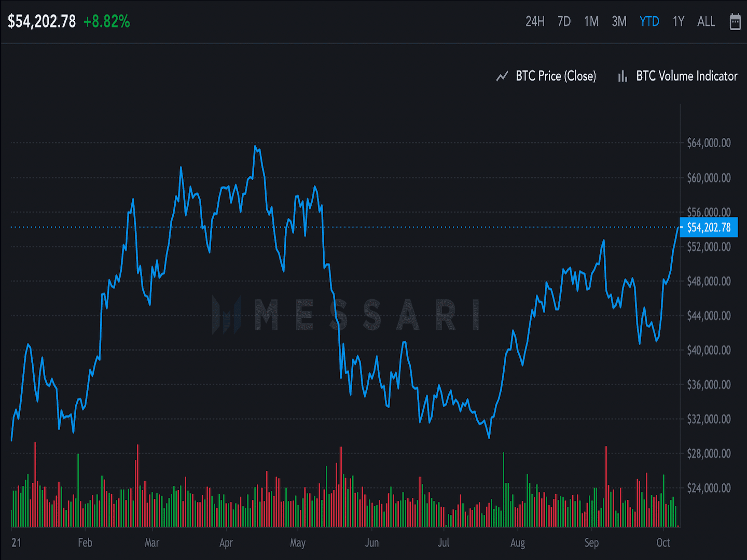The height and width of the screenshot is (560, 747).
Task: Click the highlighted $54,202.78 axis price tag
Action: [708, 227]
